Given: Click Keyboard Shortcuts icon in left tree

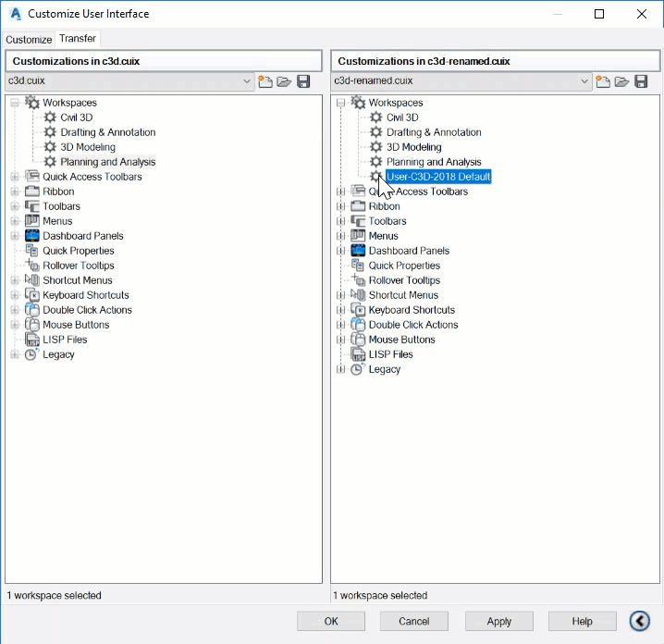Looking at the screenshot, I should point(32,295).
